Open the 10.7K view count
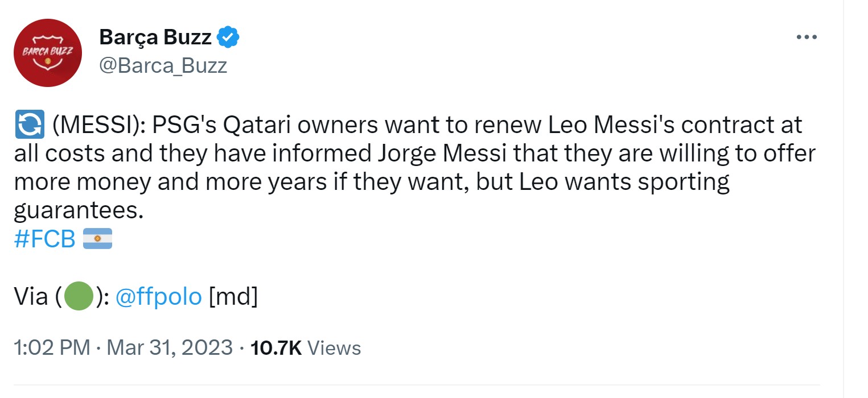 coord(276,347)
